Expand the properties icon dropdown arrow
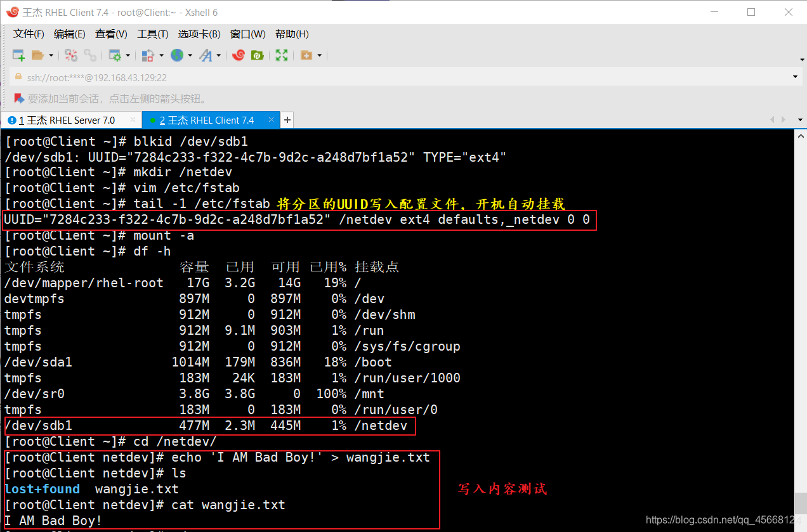 click(x=128, y=56)
